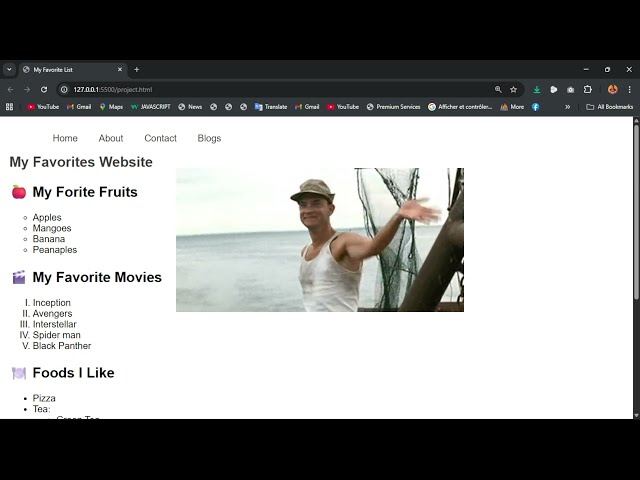Click the page vertical scrollbar thumb
Viewport: 640px width, 480px height.
click(636, 212)
